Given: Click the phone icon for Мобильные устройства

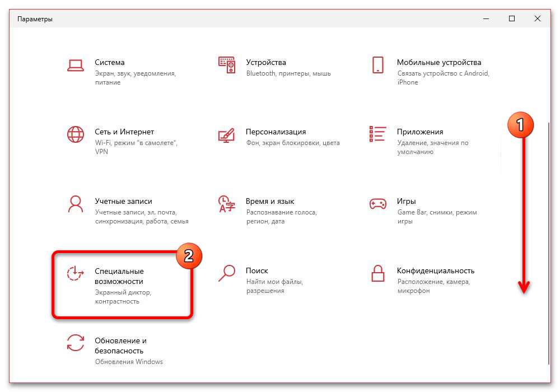Looking at the screenshot, I should [377, 65].
